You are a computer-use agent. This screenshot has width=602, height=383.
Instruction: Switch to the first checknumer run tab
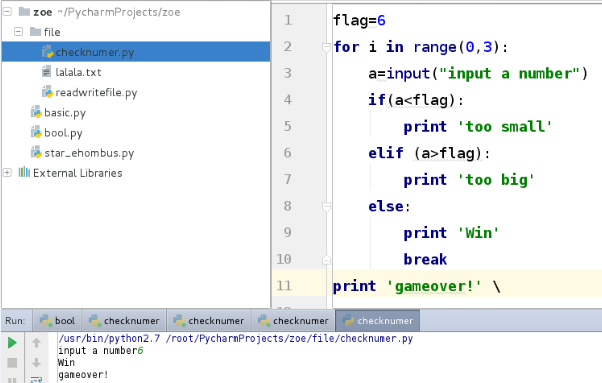[x=124, y=320]
